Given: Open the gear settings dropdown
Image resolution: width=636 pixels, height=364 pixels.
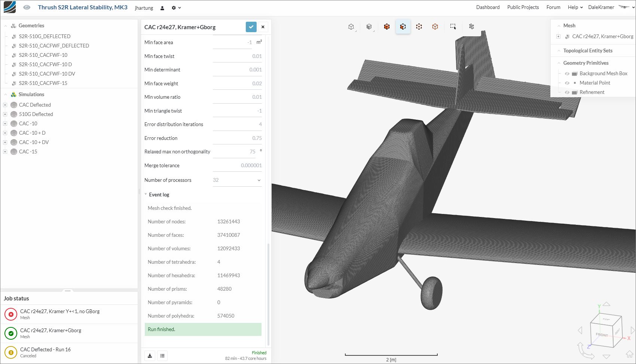Looking at the screenshot, I should coord(176,8).
